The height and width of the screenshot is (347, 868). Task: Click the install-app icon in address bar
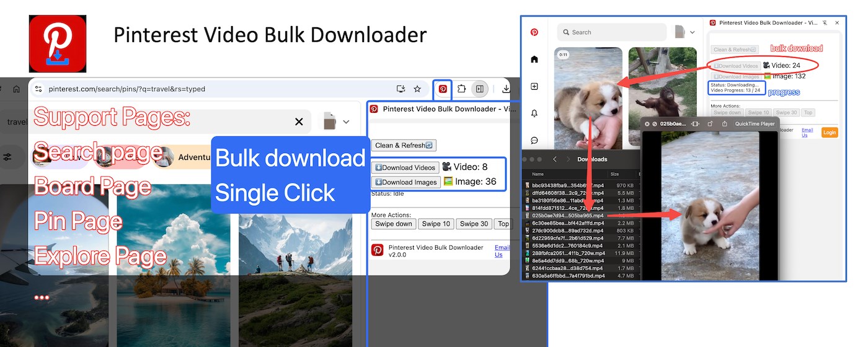[401, 89]
